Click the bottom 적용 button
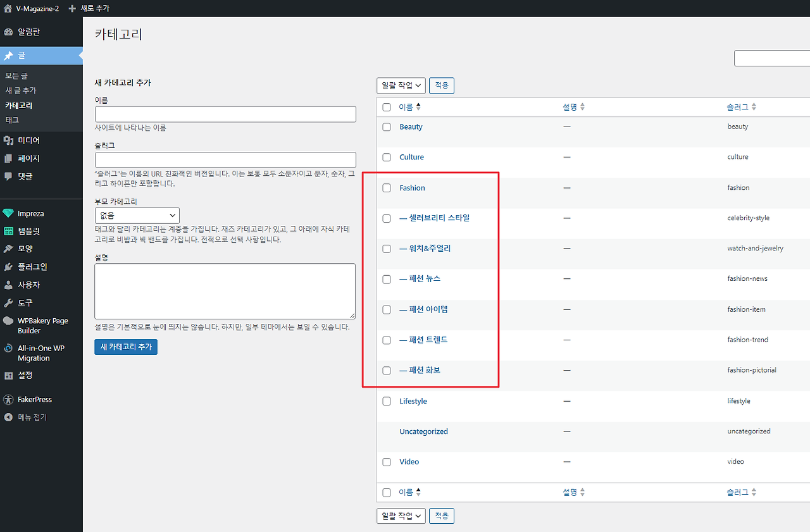Viewport: 810px width, 532px height. 442,516
